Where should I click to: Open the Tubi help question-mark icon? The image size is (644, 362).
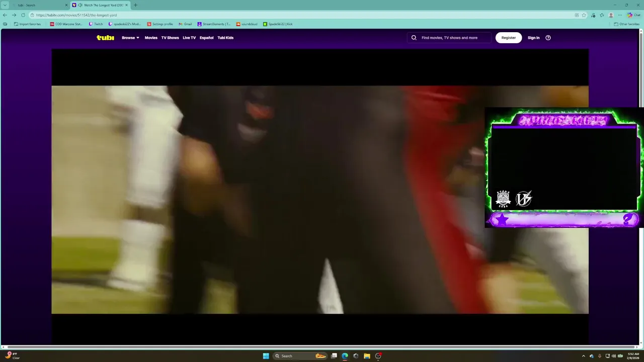pos(548,38)
